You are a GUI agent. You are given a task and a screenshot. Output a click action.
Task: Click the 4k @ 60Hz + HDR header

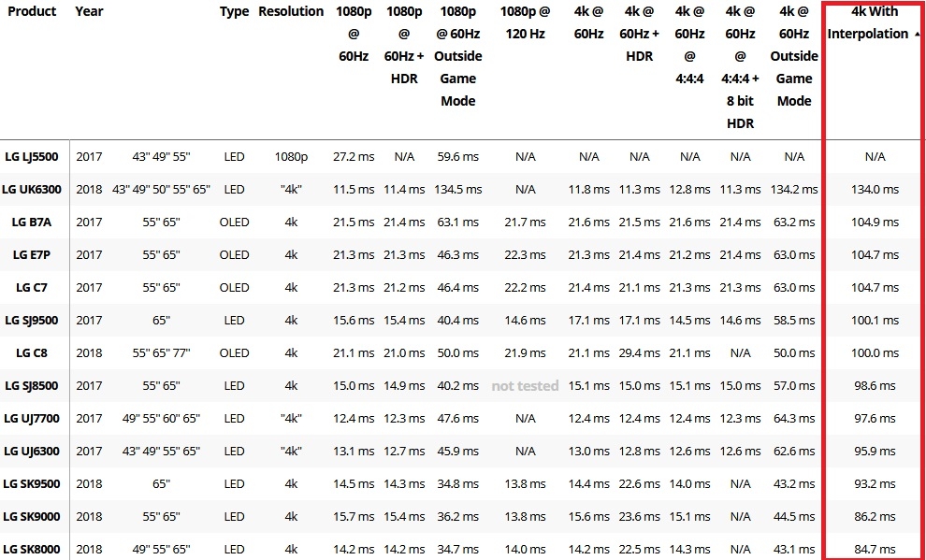pyautogui.click(x=640, y=34)
